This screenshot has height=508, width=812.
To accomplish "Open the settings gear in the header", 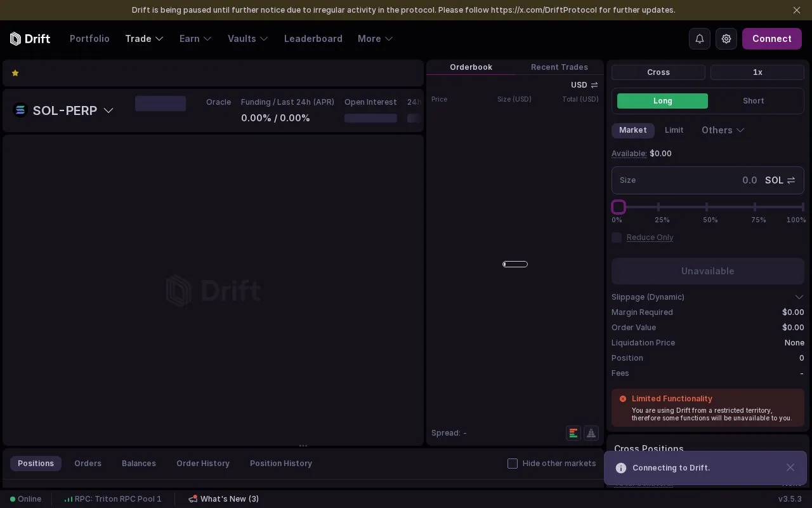I will point(726,39).
